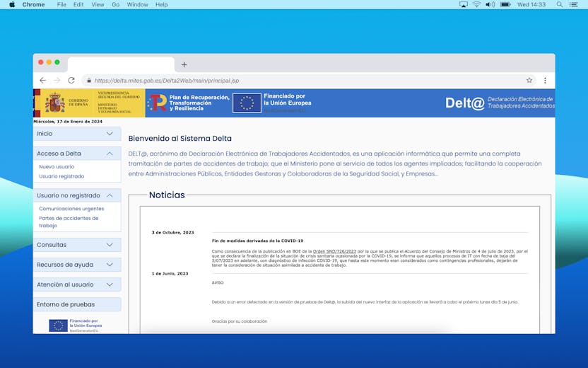The width and height of the screenshot is (588, 368).
Task: Select the Entorno de pruebas button
Action: tap(77, 304)
